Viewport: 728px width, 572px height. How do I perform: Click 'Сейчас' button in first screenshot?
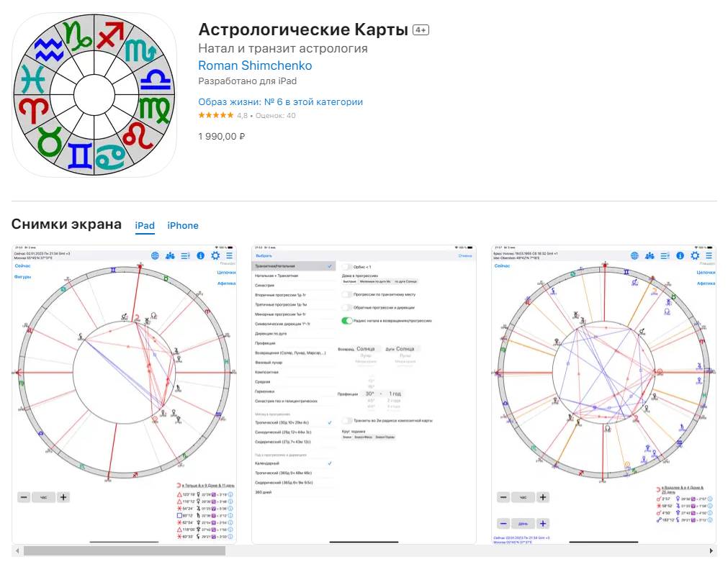point(22,265)
